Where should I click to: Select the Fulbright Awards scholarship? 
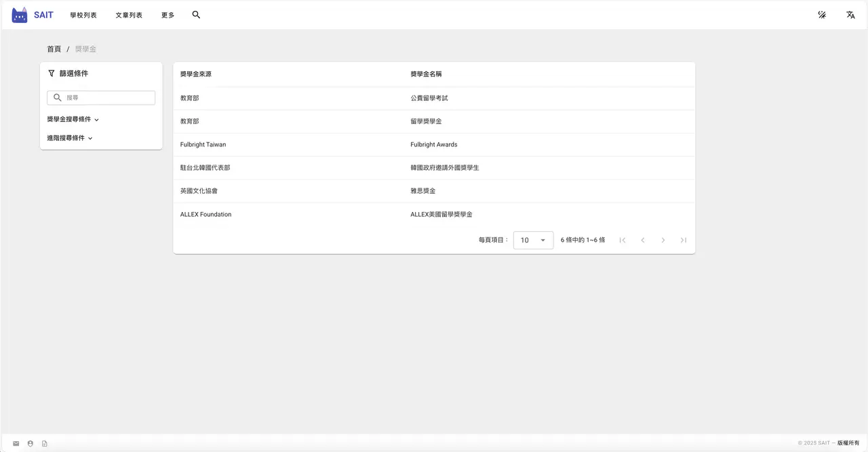[434, 144]
